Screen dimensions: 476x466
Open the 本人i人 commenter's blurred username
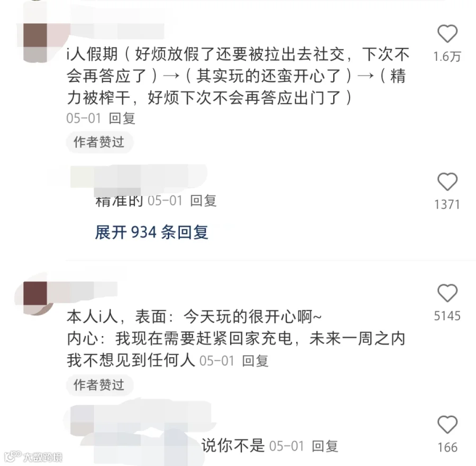[83, 288]
